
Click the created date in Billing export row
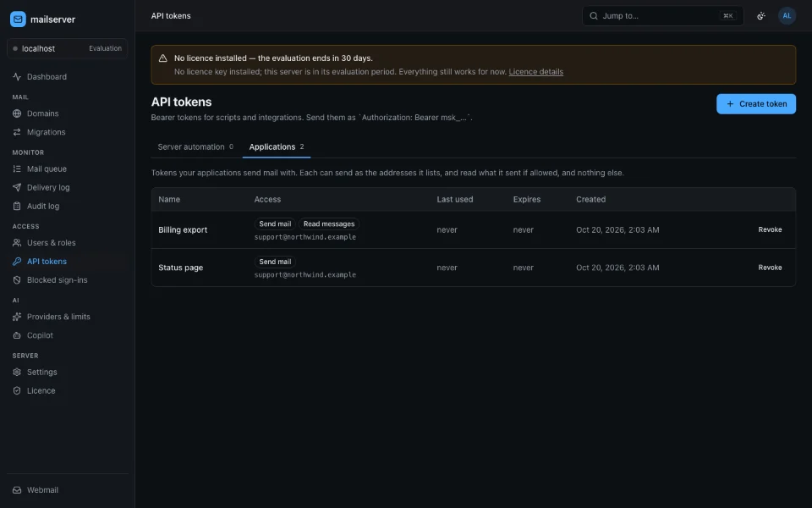[x=617, y=229]
